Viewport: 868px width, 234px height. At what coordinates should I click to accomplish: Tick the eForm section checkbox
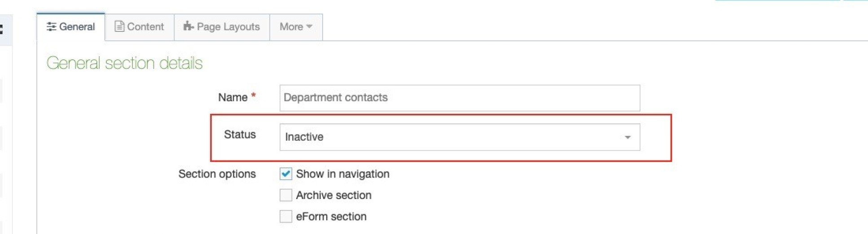click(286, 217)
